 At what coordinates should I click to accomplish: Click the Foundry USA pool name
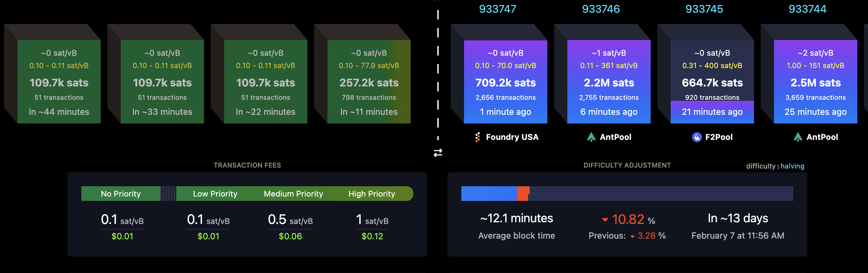512,137
